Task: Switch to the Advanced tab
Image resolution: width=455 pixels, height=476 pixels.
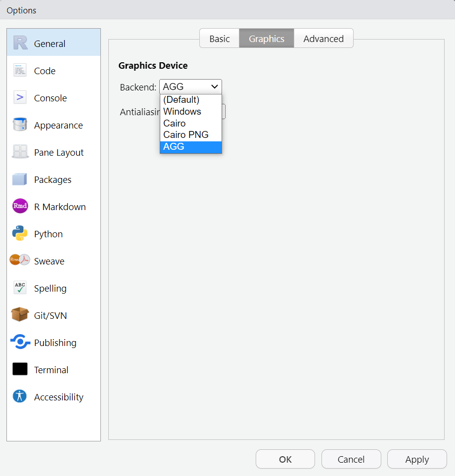Action: tap(323, 39)
